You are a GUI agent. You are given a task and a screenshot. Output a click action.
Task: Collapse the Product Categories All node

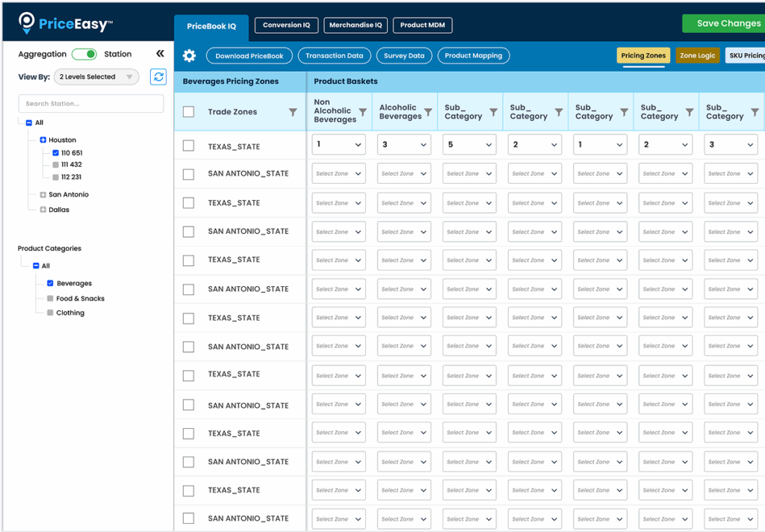click(x=36, y=266)
